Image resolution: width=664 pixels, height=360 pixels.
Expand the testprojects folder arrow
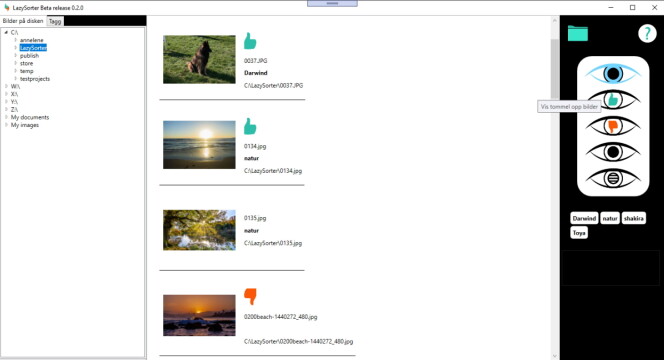[16, 78]
